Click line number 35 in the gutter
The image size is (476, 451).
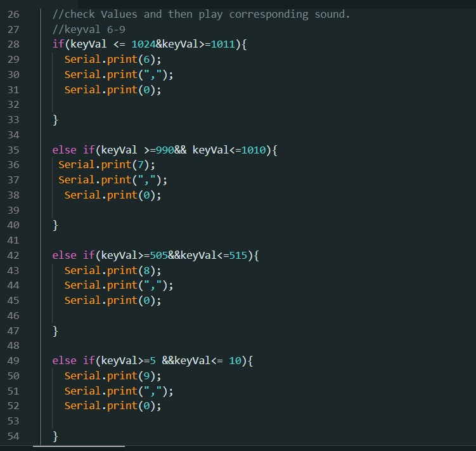point(13,150)
